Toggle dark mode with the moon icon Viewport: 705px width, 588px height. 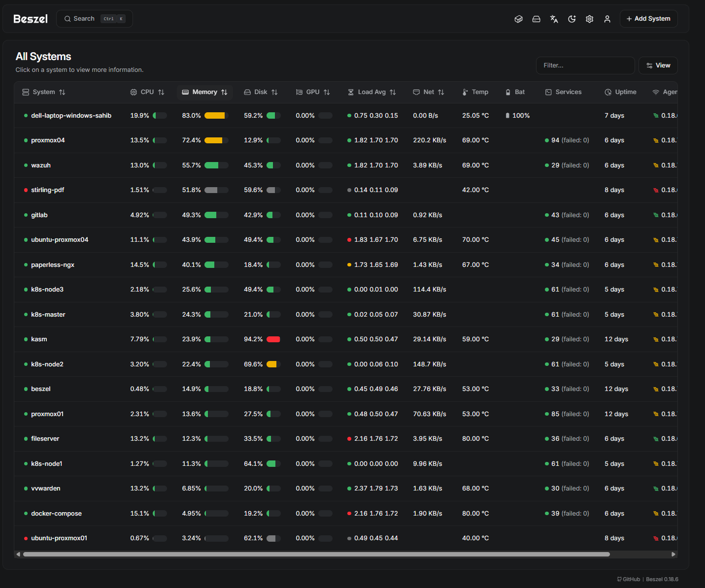click(x=571, y=19)
